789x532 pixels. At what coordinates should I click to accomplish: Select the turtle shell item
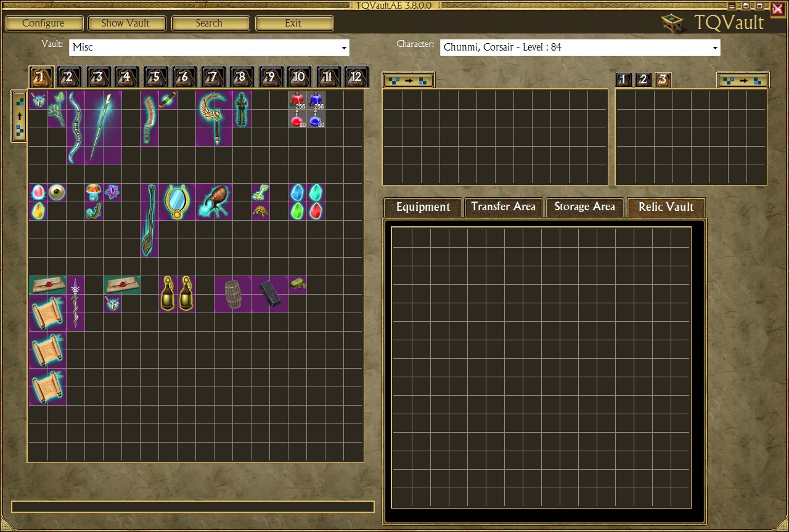pos(260,211)
